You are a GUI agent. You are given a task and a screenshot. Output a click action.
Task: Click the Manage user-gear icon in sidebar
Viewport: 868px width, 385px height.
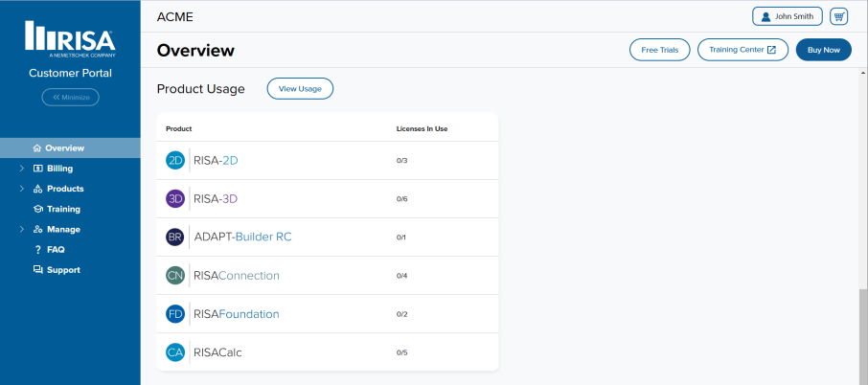point(38,229)
